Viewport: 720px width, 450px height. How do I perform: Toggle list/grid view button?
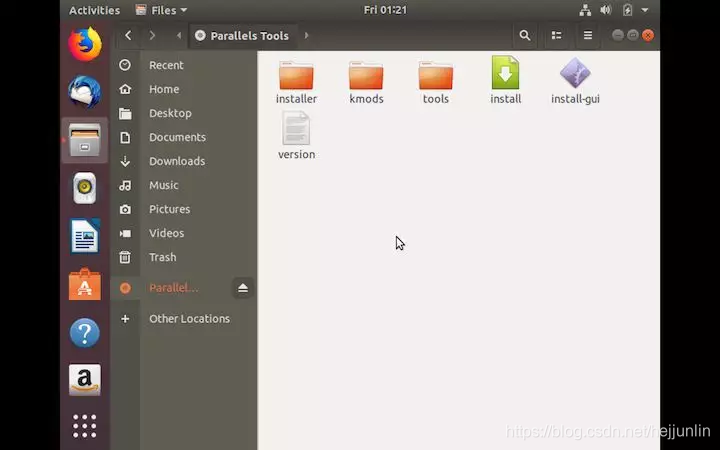tap(556, 35)
